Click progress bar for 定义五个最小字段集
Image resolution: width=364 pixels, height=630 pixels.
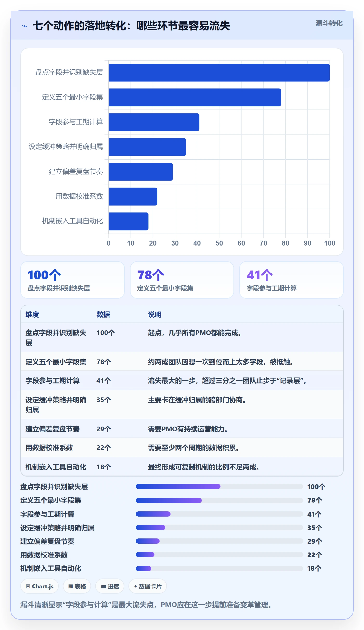(x=219, y=500)
